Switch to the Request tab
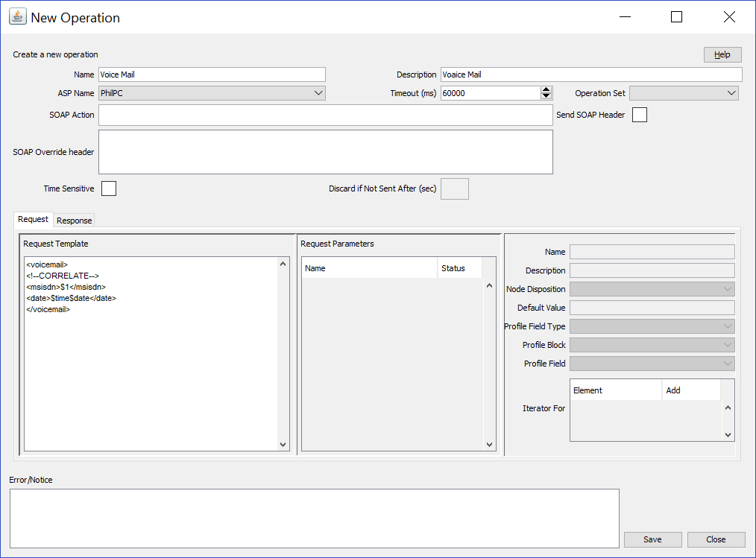The height and width of the screenshot is (558, 756). click(x=34, y=219)
